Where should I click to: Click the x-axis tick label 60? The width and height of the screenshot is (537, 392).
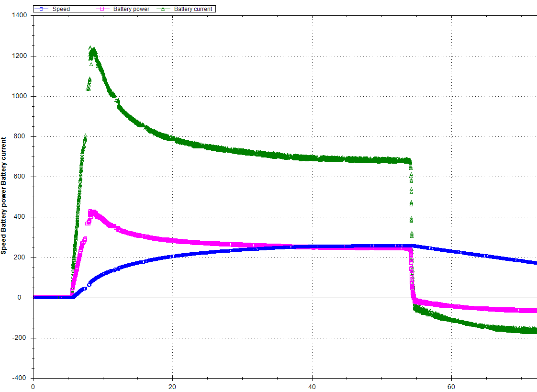tap(451, 386)
